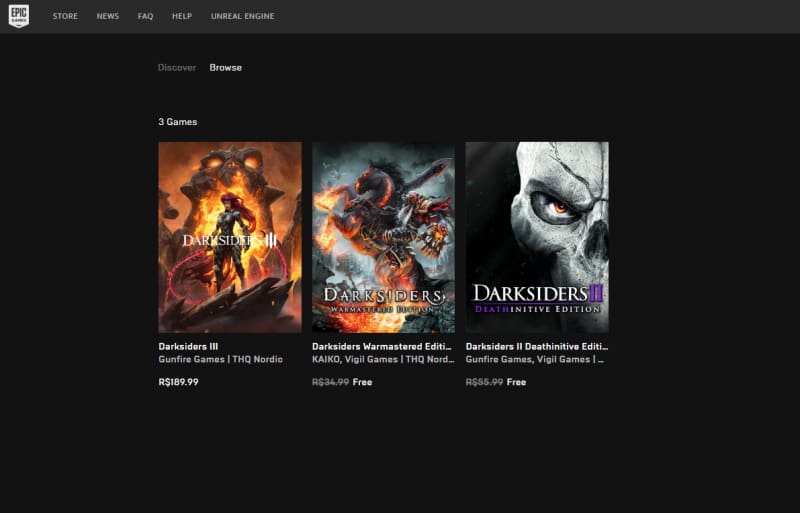This screenshot has width=800, height=513.
Task: Click the R$189.99 price
Action: [179, 382]
